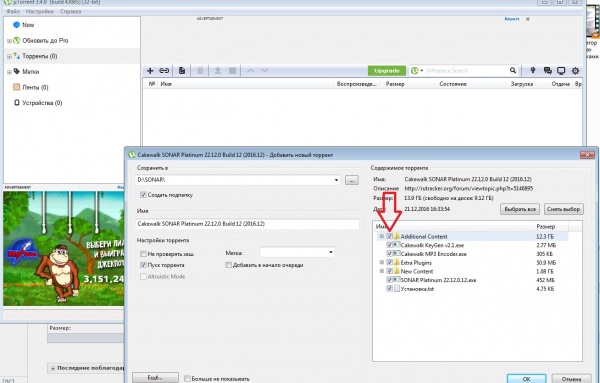The image size is (600, 383).
Task: Click the Ещё... button
Action: 155,378
